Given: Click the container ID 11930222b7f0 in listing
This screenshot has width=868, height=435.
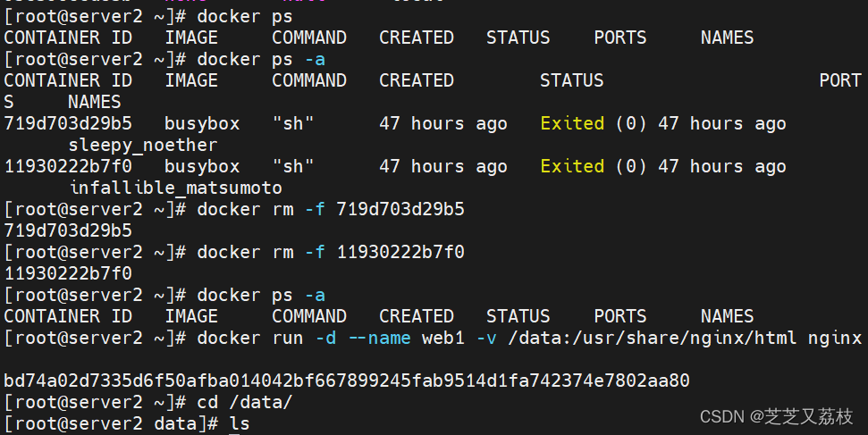Looking at the screenshot, I should (x=68, y=166).
